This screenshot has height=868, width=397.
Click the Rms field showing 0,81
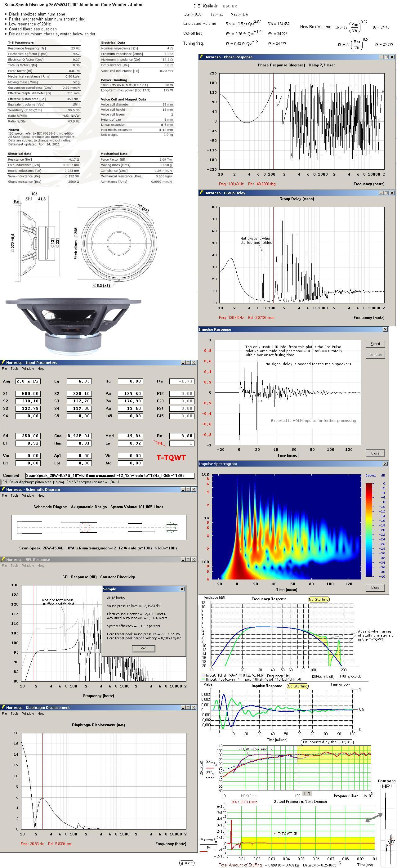79,443
